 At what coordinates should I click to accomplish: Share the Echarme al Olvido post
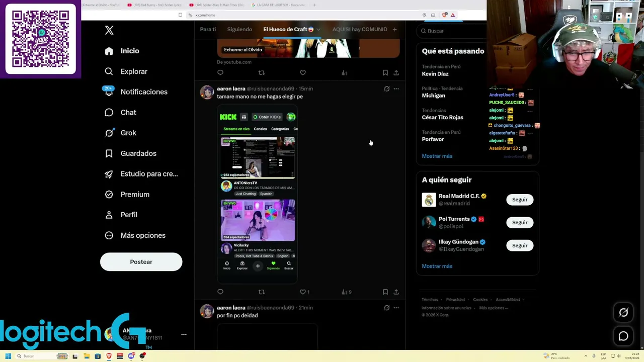(396, 73)
